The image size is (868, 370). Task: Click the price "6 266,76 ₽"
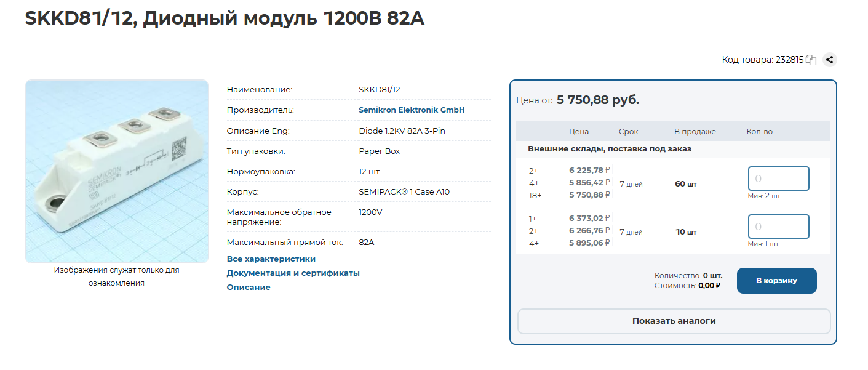pos(589,231)
